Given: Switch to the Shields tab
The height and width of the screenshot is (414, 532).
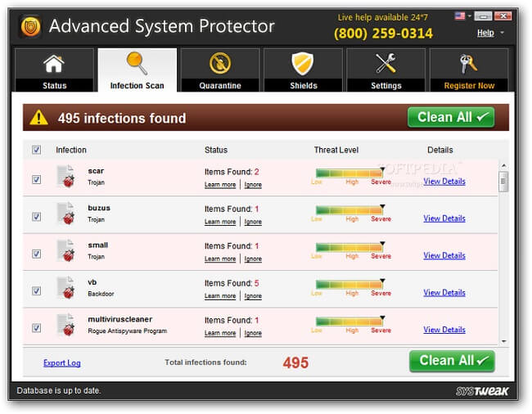Looking at the screenshot, I should (x=303, y=70).
